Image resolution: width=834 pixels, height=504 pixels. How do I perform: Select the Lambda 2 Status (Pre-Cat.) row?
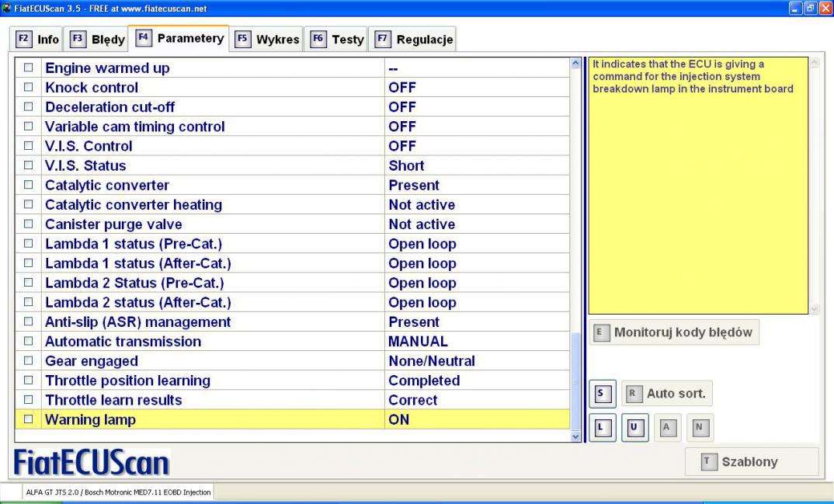pos(292,283)
